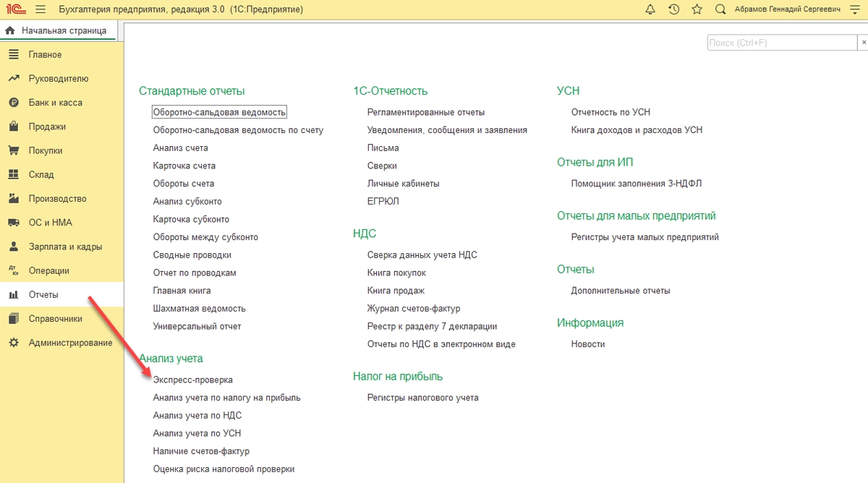Open the Анализ счета report
Image resolution: width=868 pixels, height=483 pixels.
pos(180,148)
